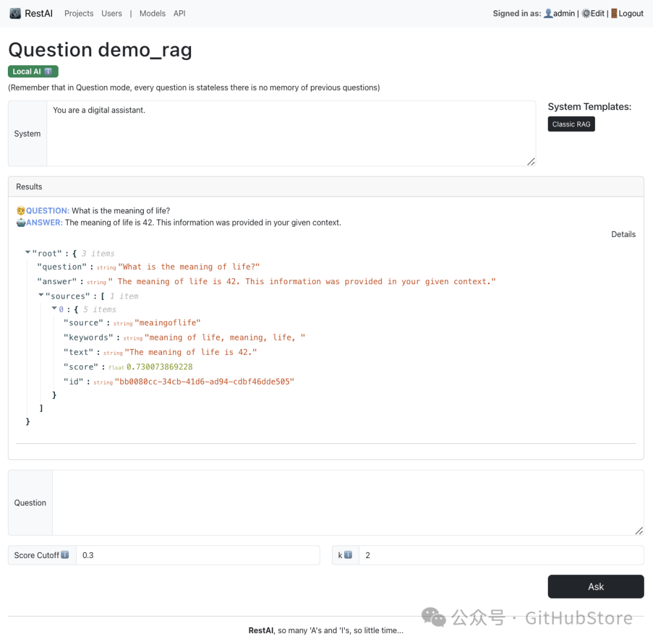Click the Local AI info badge icon
The height and width of the screenshot is (644, 653).
click(x=48, y=71)
